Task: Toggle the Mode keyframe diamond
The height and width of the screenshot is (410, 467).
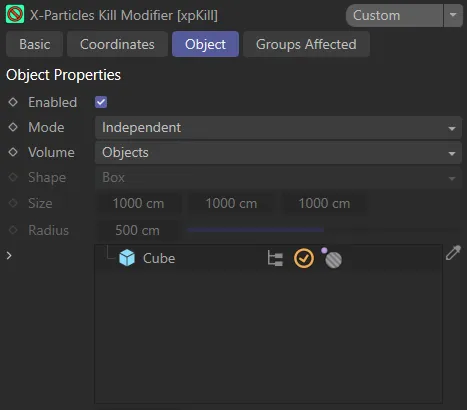Action: [13, 127]
